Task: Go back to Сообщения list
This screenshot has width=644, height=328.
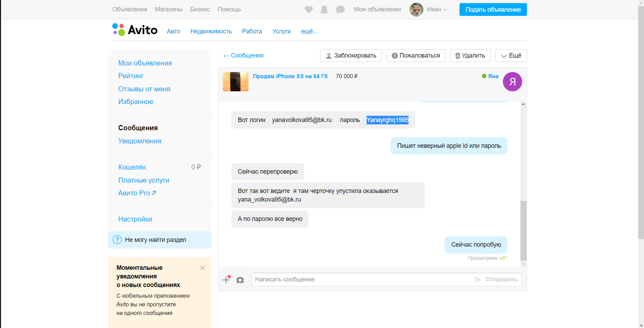Action: pyautogui.click(x=243, y=55)
